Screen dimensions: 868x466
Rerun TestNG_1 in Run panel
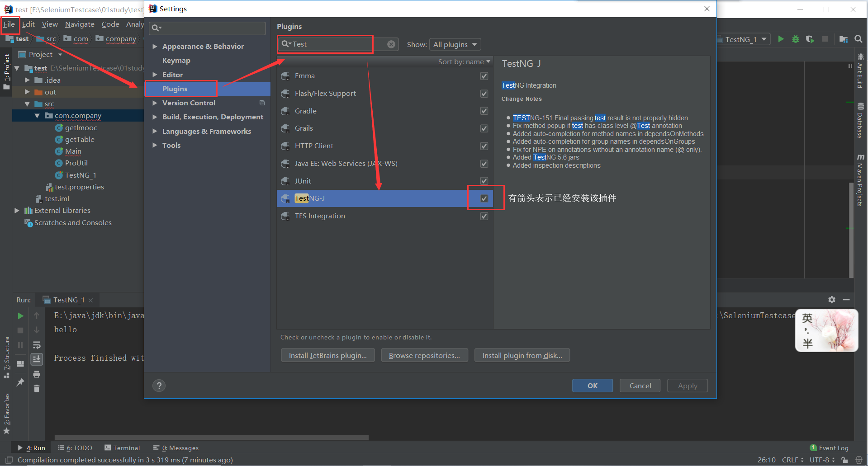pos(20,315)
